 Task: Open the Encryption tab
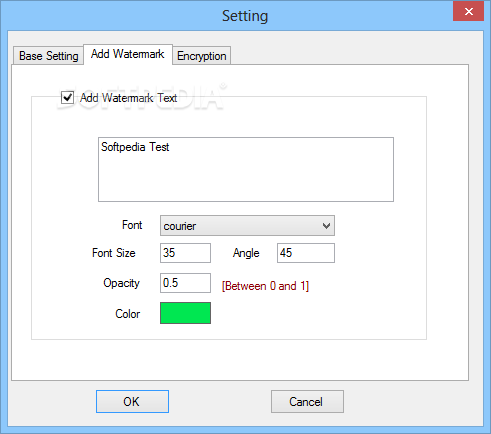tap(202, 55)
